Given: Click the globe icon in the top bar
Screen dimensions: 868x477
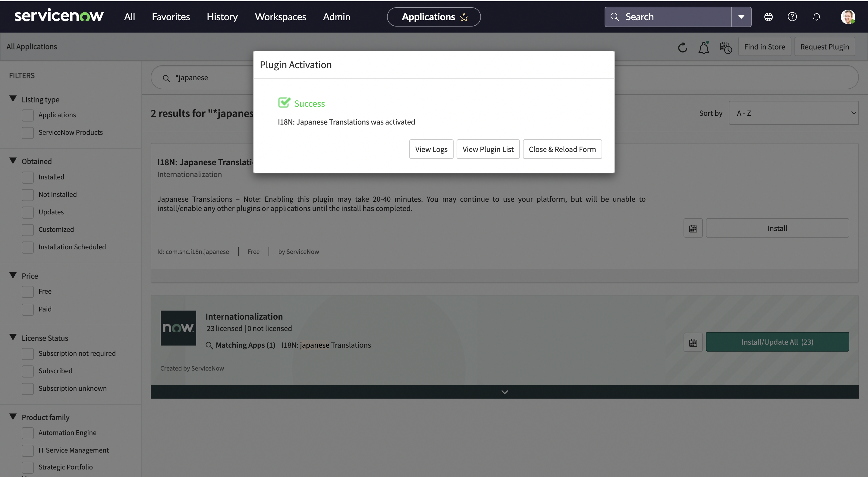Looking at the screenshot, I should [x=768, y=17].
